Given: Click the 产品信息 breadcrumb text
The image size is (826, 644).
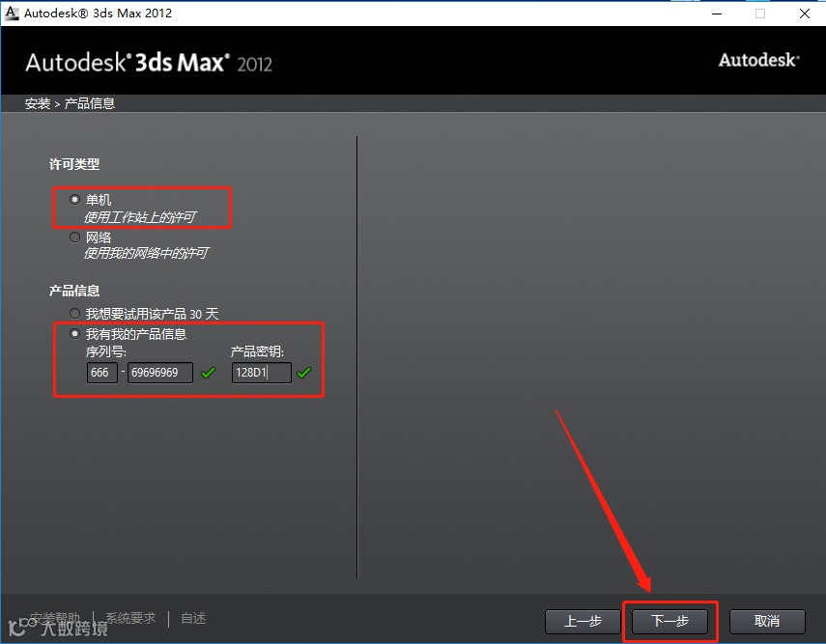Looking at the screenshot, I should (90, 103).
